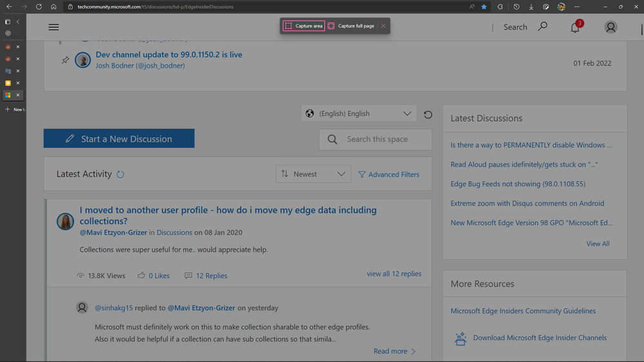This screenshot has width=644, height=362.
Task: Go back to the previous page
Action: pyautogui.click(x=9, y=6)
